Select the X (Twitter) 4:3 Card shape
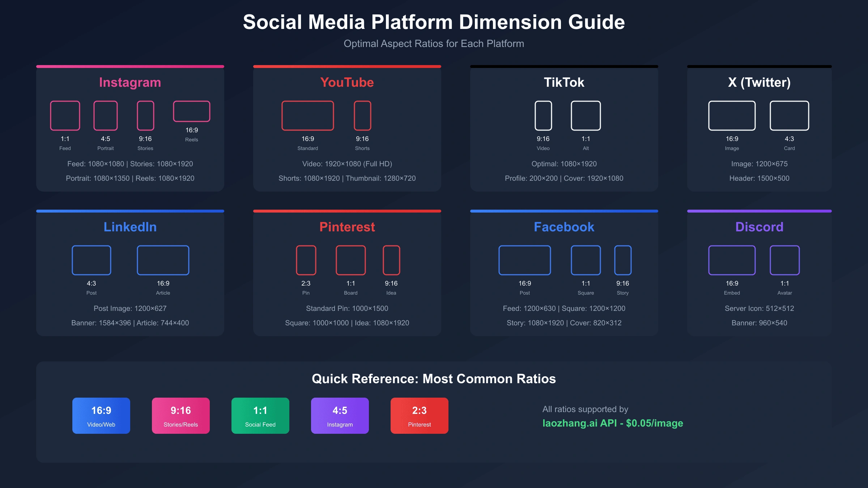868x488 pixels. [x=790, y=116]
